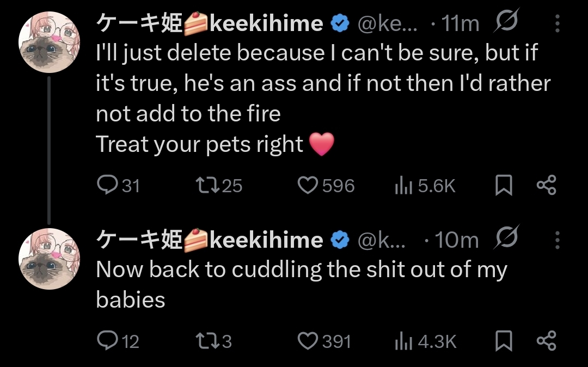The image size is (588, 367).
Task: Bookmark the first tweet about pets
Action: click(504, 186)
